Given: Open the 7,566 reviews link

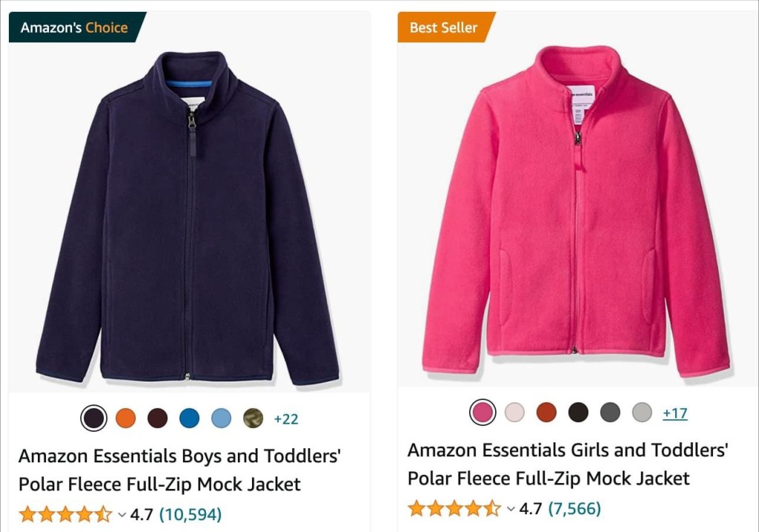Looking at the screenshot, I should (x=574, y=508).
